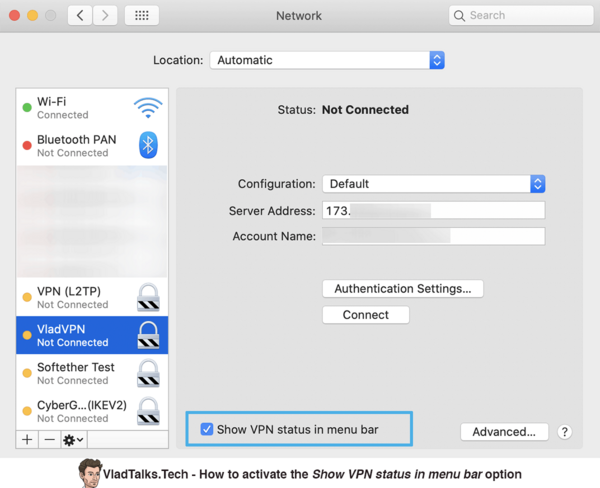Image resolution: width=600 pixels, height=488 pixels.
Task: Click red status dot beside Bluetooth PAN
Action: point(27,145)
